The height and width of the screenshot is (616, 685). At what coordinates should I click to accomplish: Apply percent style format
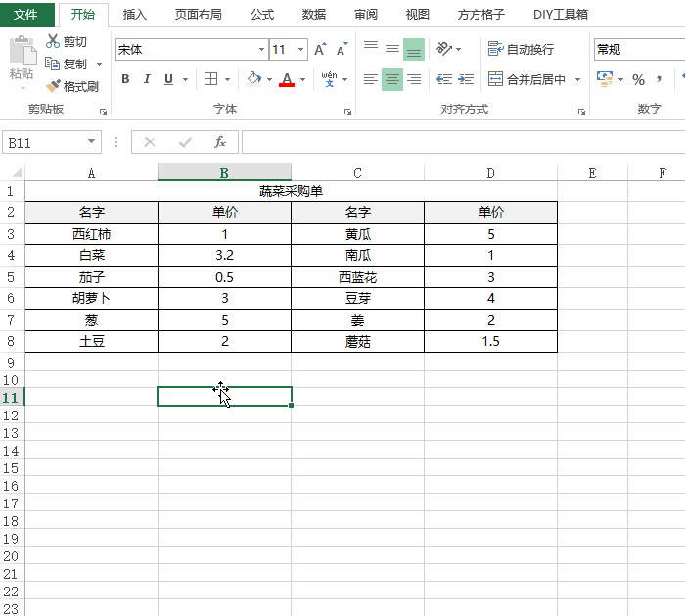click(x=638, y=79)
